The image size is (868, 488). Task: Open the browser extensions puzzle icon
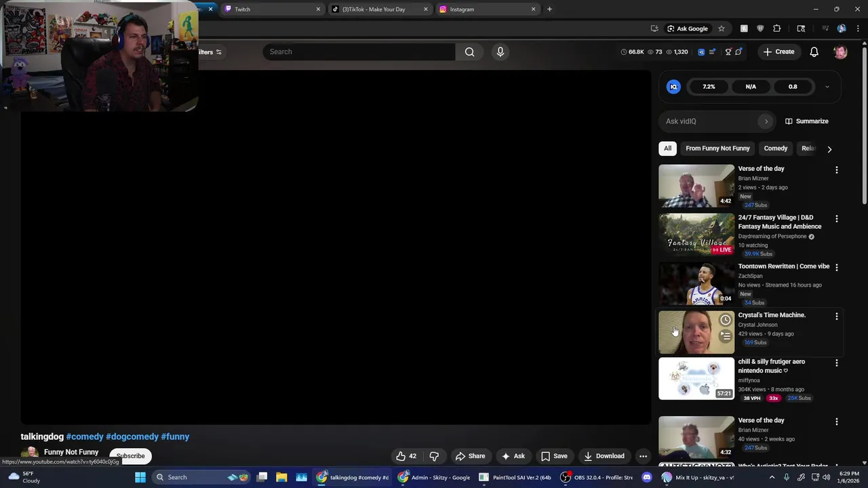(777, 28)
